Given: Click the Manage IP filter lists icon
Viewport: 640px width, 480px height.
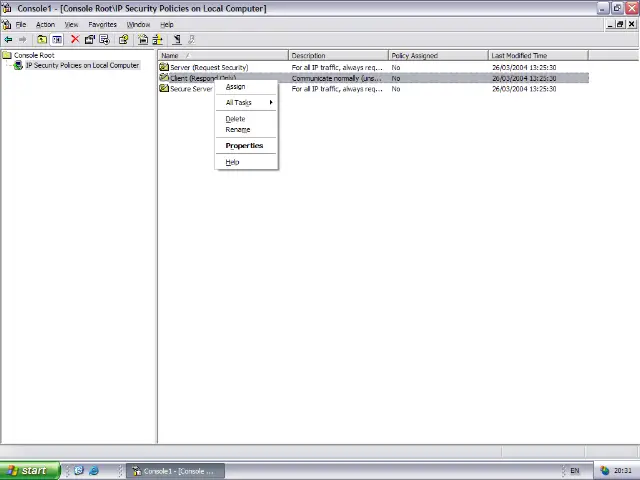Looking at the screenshot, I should point(158,40).
